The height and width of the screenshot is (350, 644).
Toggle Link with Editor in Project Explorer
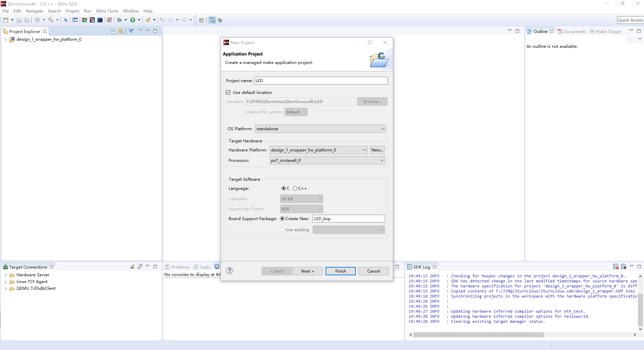pos(121,31)
